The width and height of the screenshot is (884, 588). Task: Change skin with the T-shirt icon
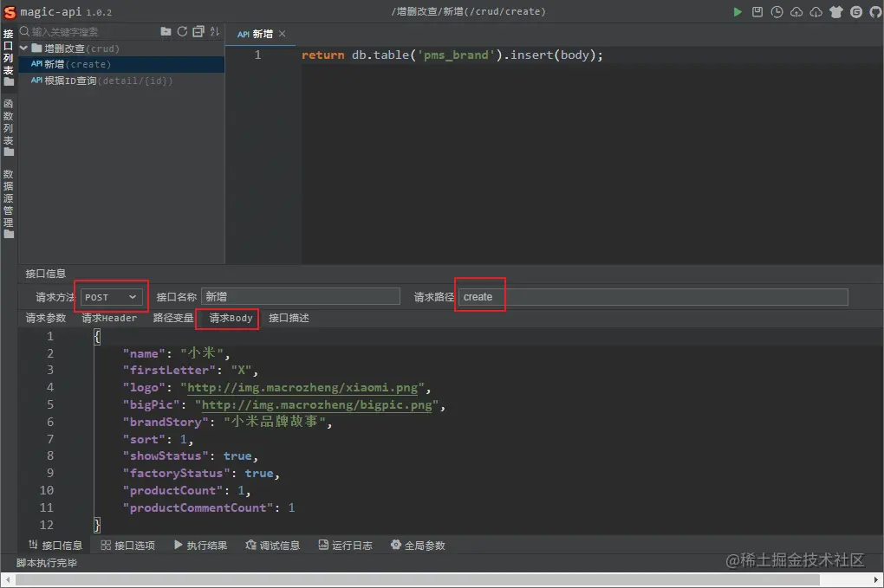(x=836, y=12)
